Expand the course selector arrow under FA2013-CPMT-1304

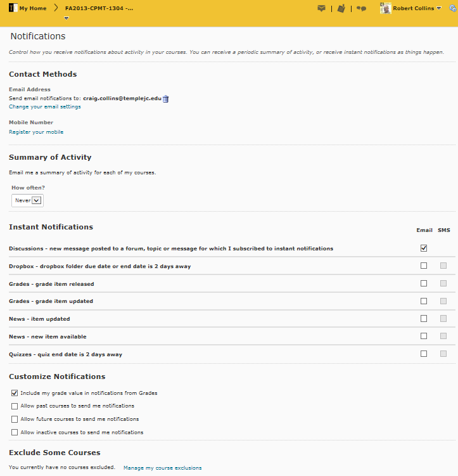pyautogui.click(x=67, y=18)
